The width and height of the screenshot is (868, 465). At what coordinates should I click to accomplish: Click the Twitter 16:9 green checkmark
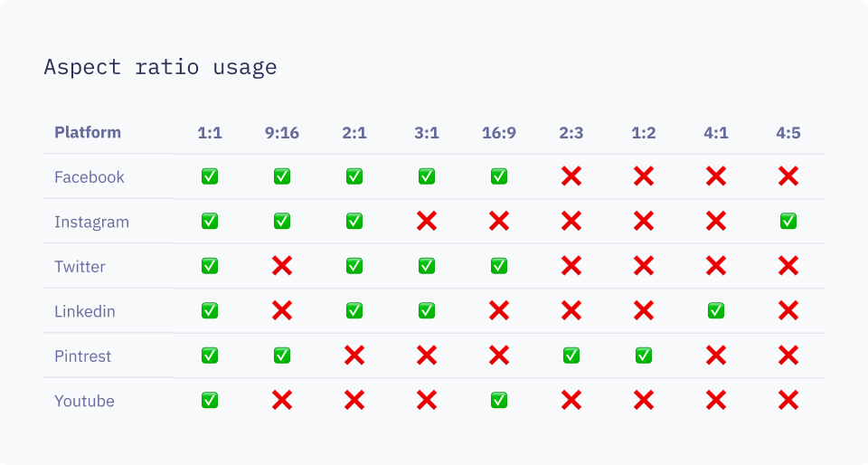[499, 266]
